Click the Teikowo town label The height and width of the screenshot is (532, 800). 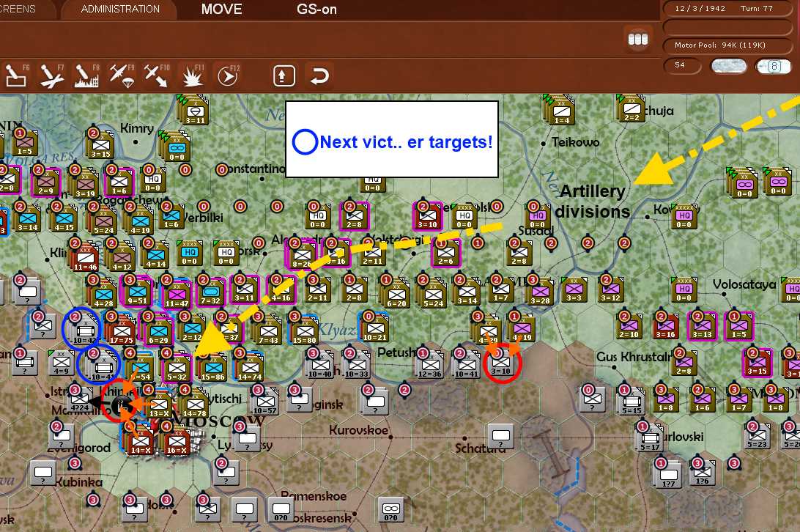(x=576, y=142)
